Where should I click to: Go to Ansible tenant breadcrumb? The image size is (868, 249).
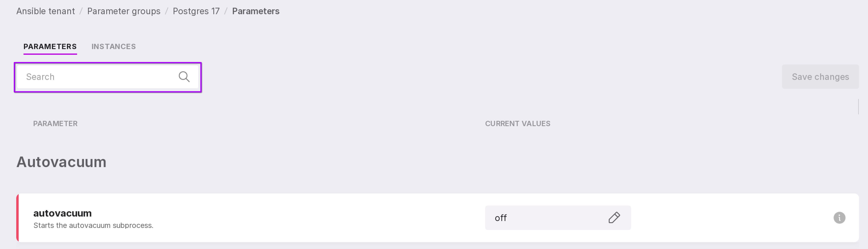45,11
